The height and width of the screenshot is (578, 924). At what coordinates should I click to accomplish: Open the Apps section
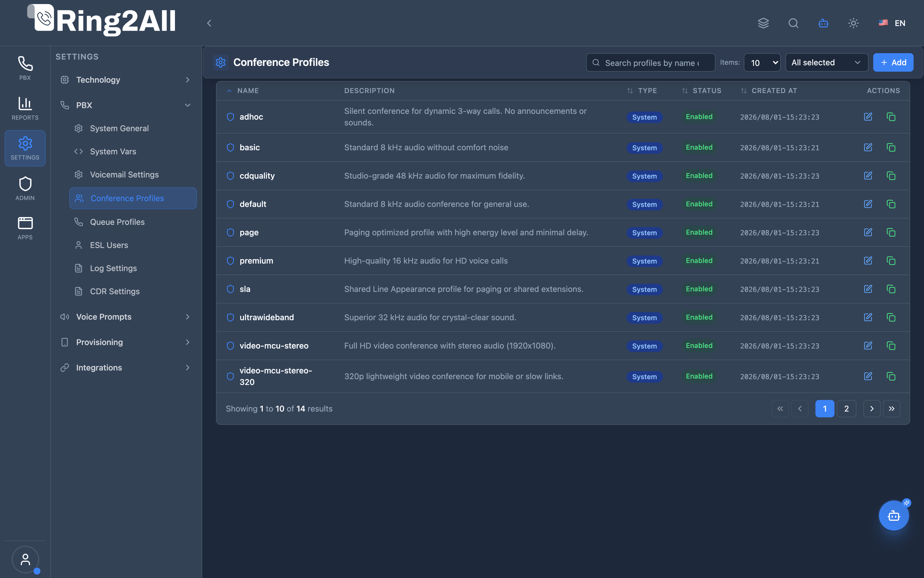25,228
